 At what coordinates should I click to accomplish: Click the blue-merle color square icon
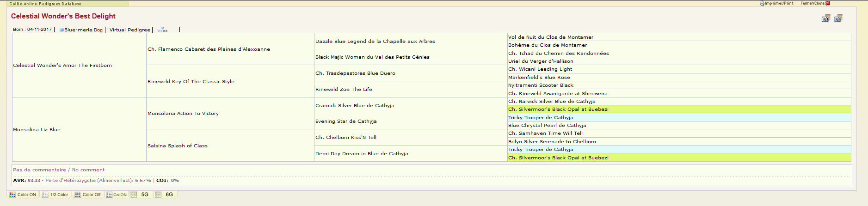[x=62, y=30]
